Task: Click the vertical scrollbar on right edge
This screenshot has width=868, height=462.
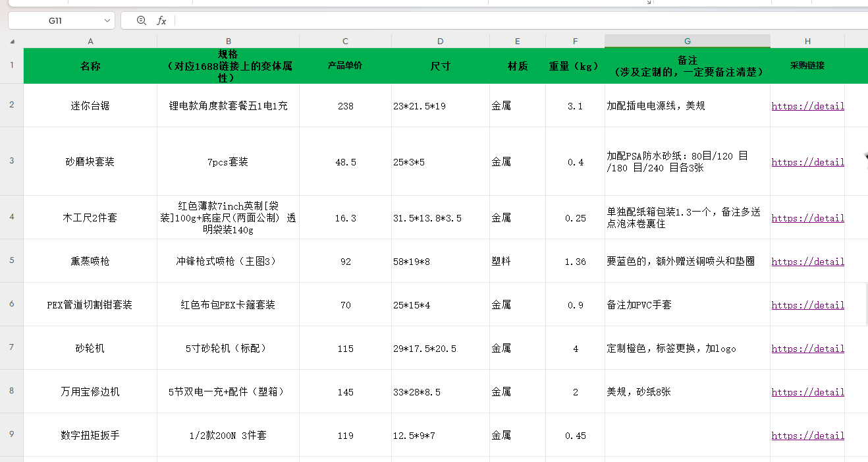Action: 865,303
